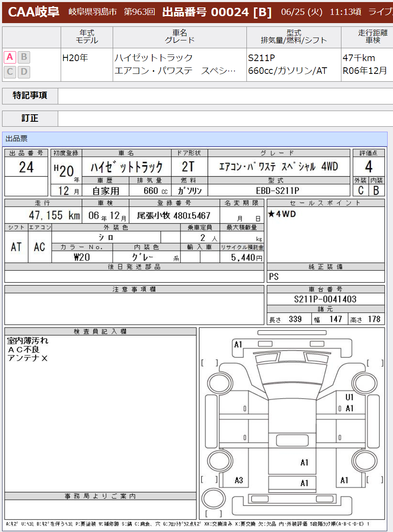The image size is (393, 532).
Task: Select the C image button
Action: pyautogui.click(x=10, y=72)
